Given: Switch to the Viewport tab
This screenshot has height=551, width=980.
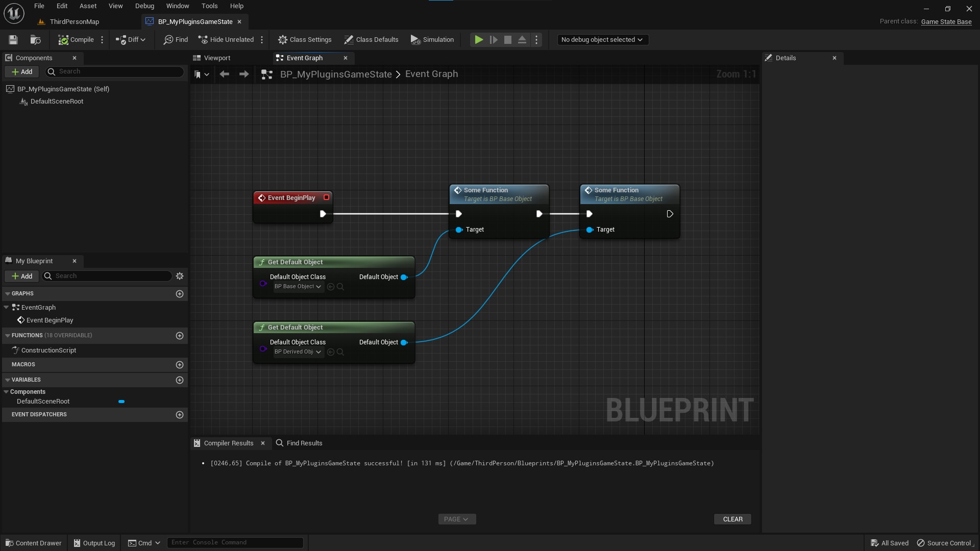Looking at the screenshot, I should click(x=216, y=58).
